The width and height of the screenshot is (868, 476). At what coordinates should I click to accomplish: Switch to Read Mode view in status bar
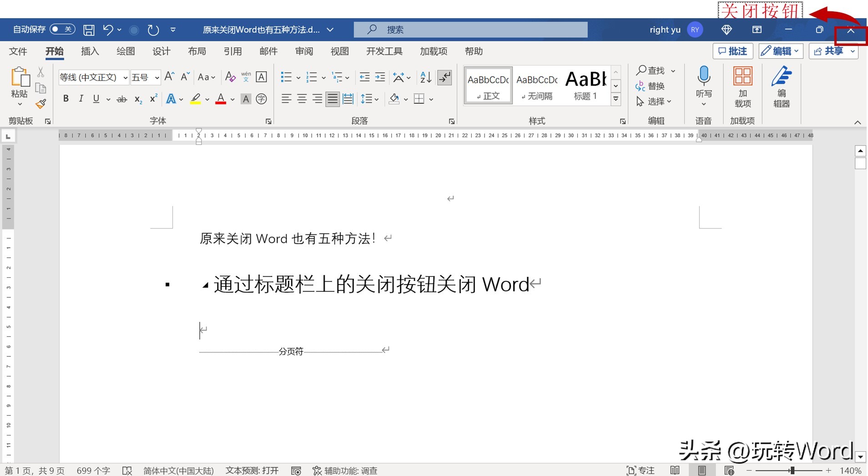(x=675, y=471)
